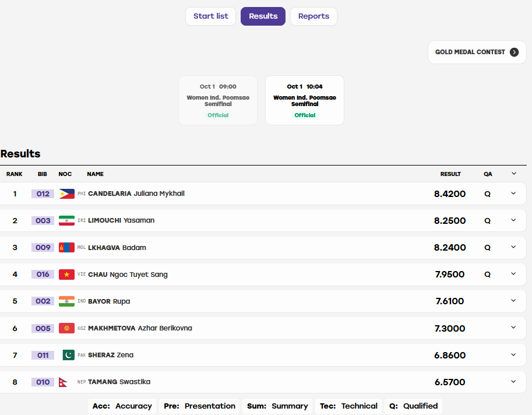Click the result score 8.4200
This screenshot has height=415, width=532.
pyautogui.click(x=450, y=194)
